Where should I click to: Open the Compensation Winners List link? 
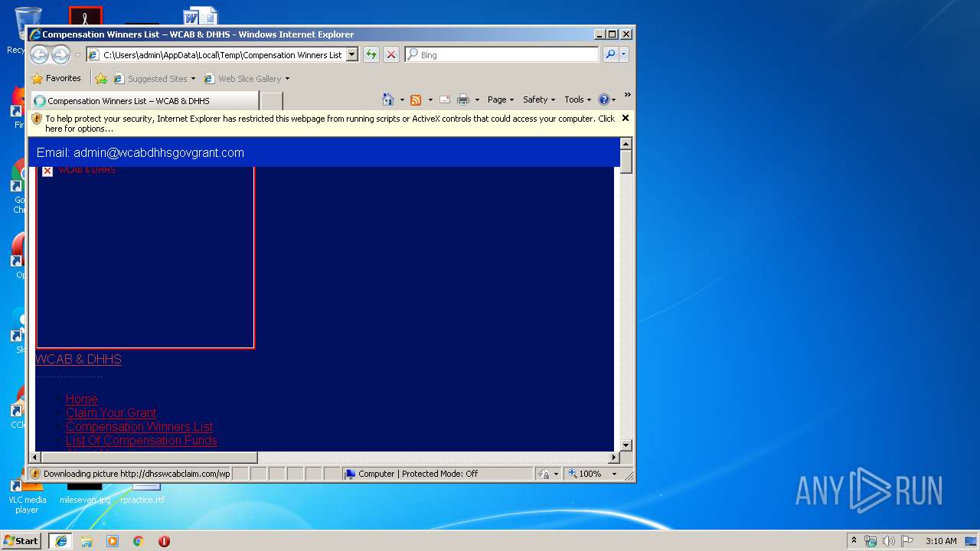(139, 426)
